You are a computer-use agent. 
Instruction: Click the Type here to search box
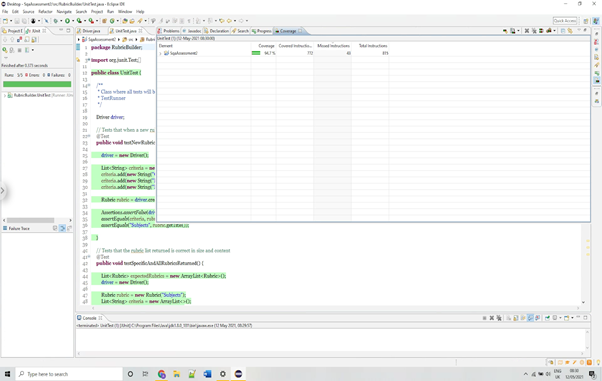pos(69,374)
